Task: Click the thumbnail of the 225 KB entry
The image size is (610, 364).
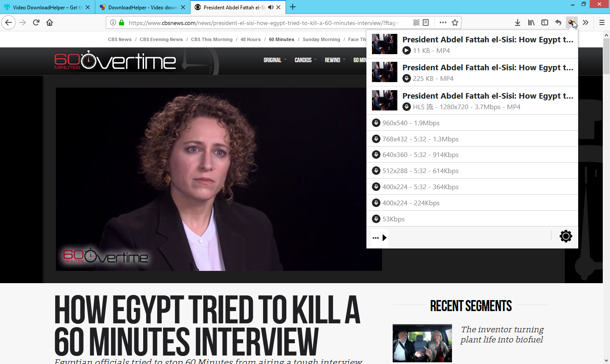Action: coord(385,72)
